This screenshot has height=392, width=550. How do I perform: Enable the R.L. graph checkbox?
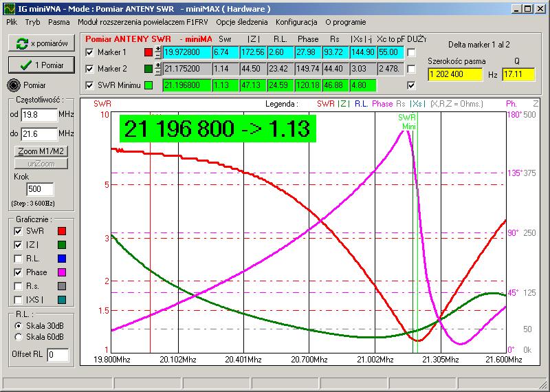(19, 259)
